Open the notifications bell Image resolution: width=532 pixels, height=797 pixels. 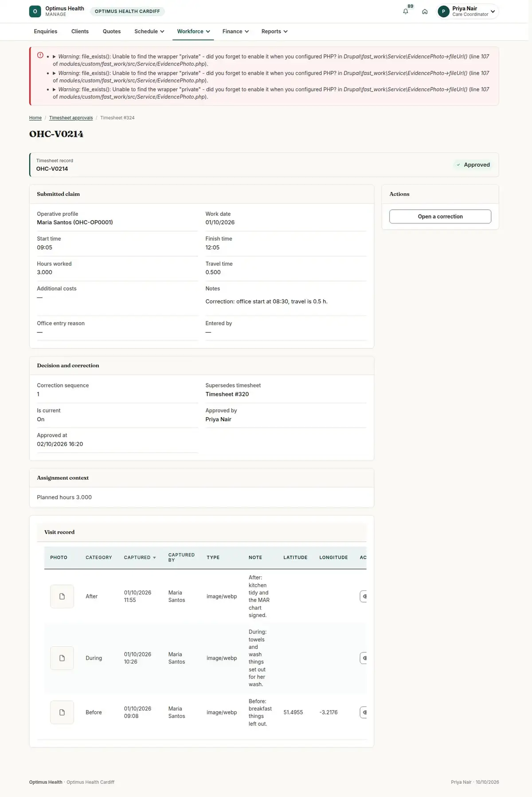click(x=406, y=12)
